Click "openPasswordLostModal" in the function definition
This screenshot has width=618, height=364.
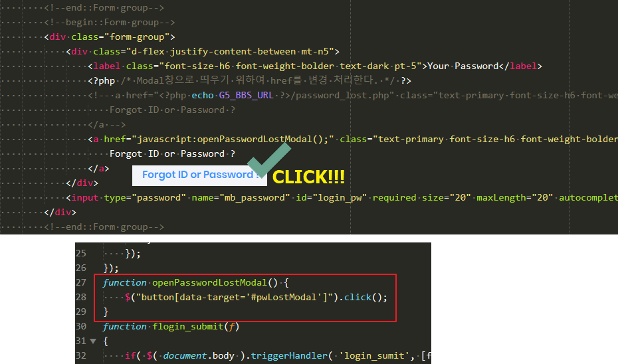click(x=210, y=283)
